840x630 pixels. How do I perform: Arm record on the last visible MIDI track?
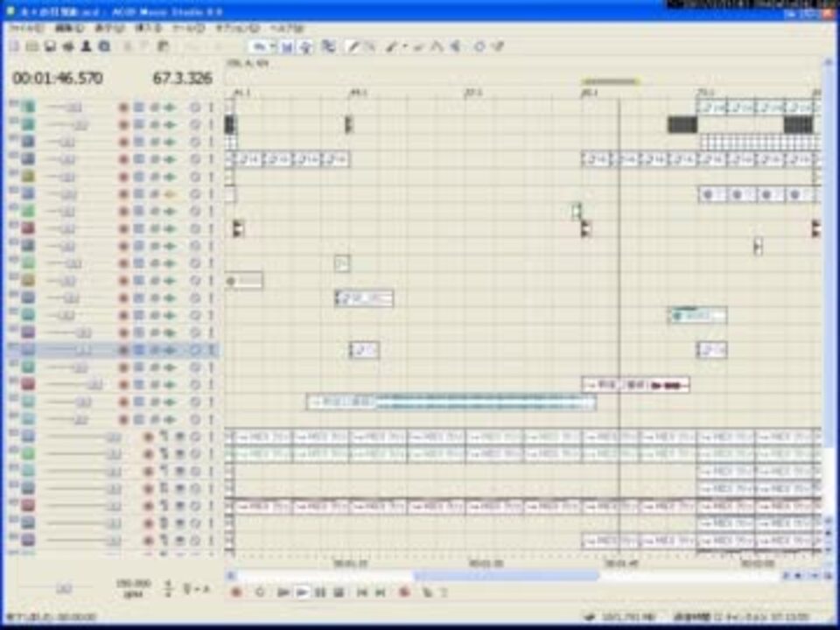[x=149, y=540]
